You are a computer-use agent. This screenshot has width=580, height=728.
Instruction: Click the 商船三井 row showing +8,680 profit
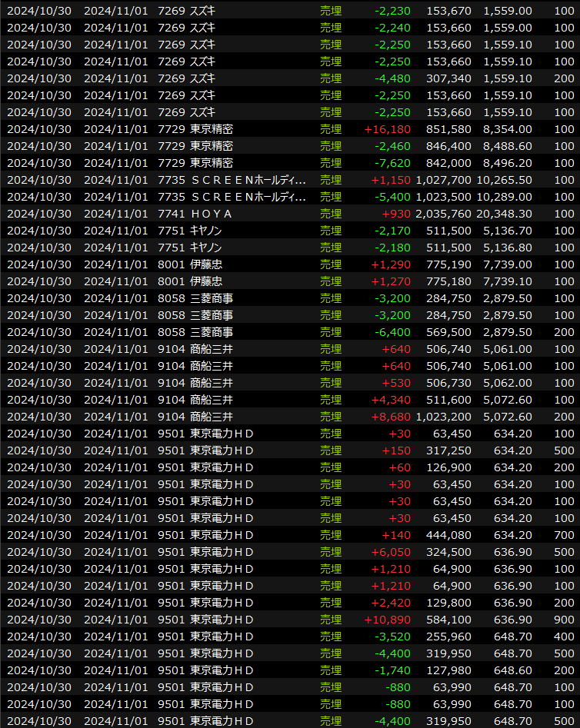289,417
